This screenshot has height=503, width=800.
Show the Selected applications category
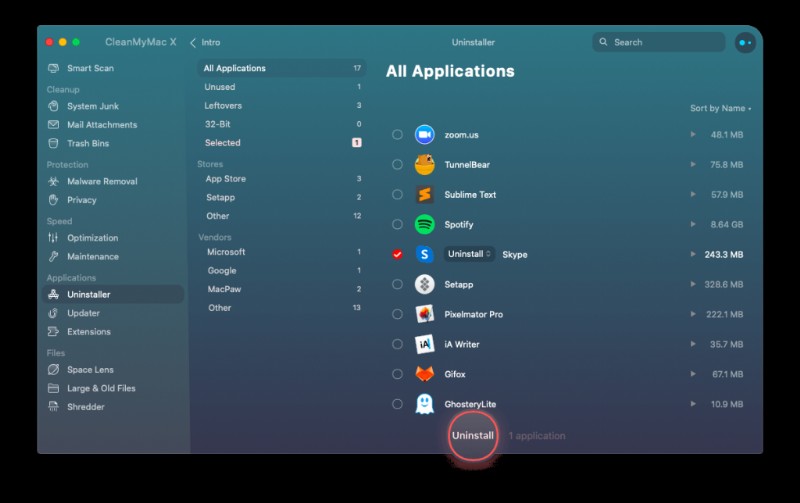coord(282,143)
